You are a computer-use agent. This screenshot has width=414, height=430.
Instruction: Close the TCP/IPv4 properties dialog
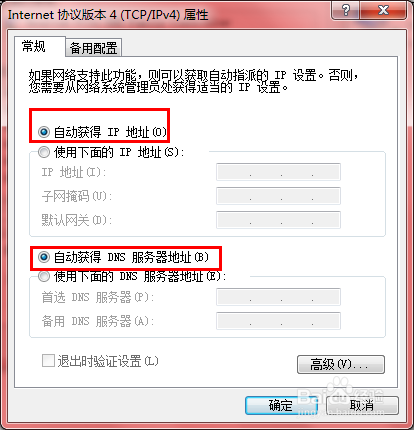pos(383,10)
